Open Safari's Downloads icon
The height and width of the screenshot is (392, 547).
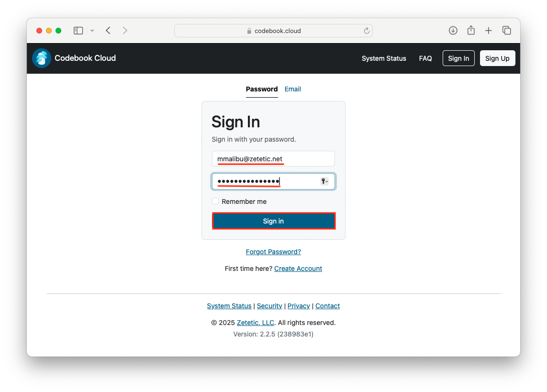click(453, 30)
